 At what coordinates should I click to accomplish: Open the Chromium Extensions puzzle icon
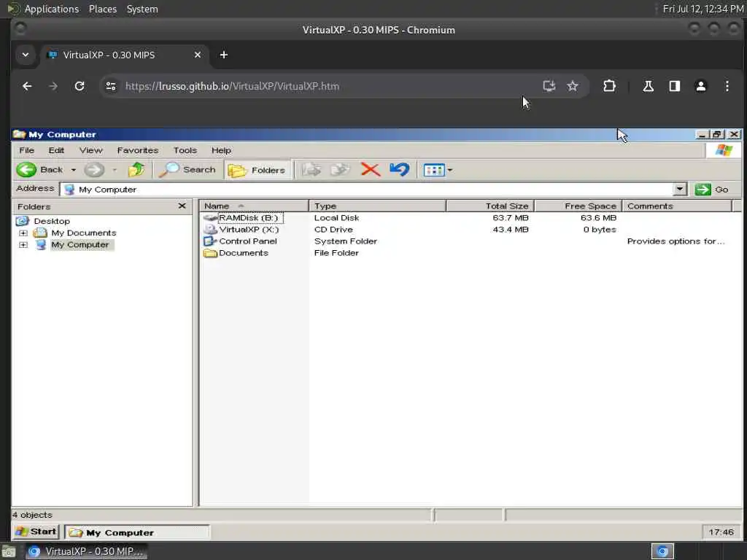point(609,86)
